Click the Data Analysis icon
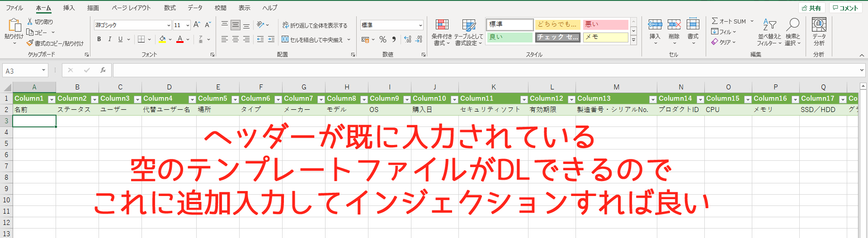Image resolution: width=868 pixels, height=238 pixels. click(x=819, y=25)
